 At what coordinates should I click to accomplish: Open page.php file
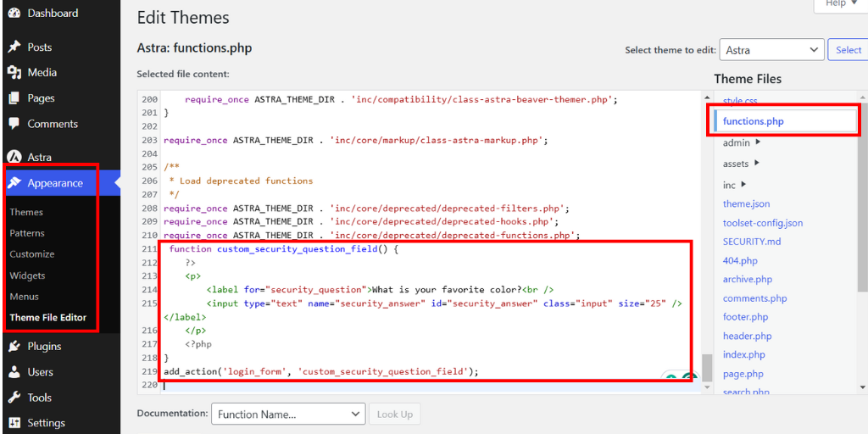click(743, 374)
